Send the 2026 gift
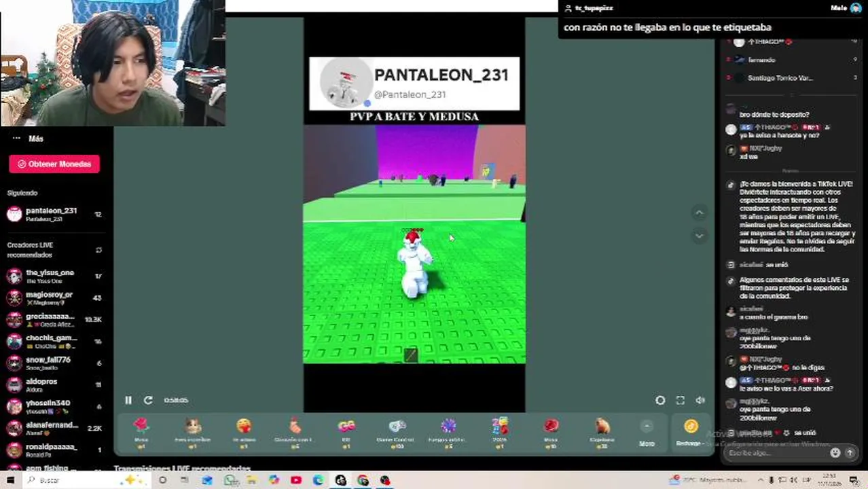The height and width of the screenshot is (489, 868). pos(500,433)
